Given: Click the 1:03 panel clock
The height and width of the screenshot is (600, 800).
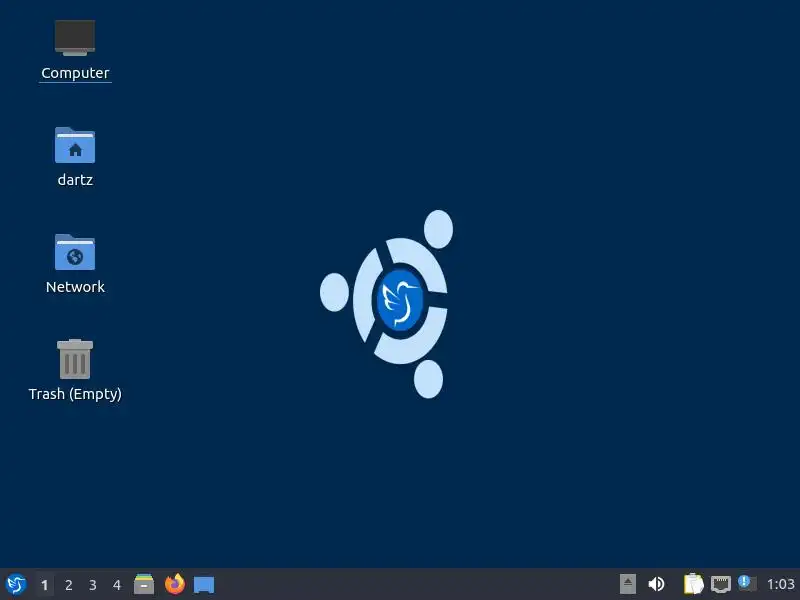Looking at the screenshot, I should click(x=781, y=584).
